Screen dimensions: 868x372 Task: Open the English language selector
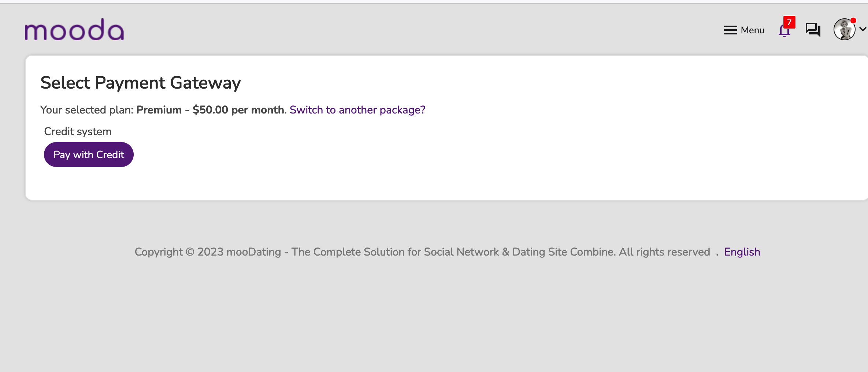tap(742, 252)
